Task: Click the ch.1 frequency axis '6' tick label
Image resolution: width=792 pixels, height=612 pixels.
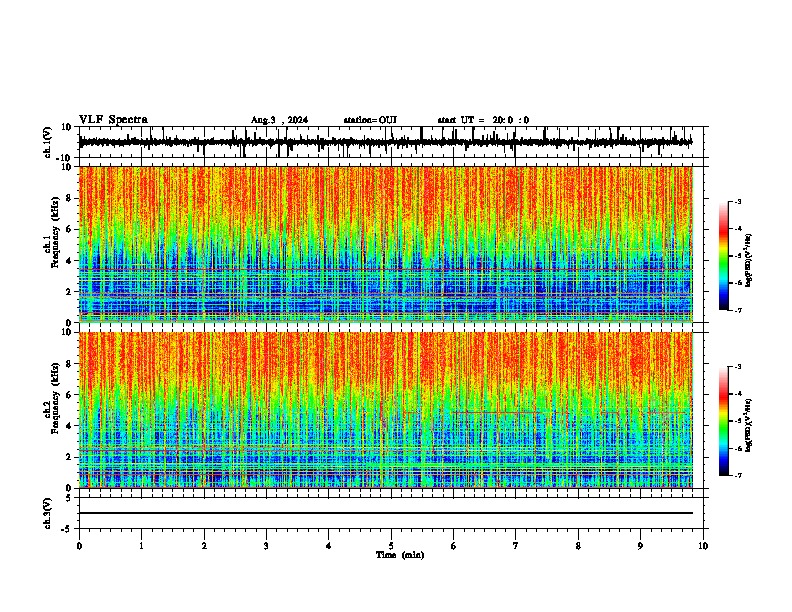Action: pyautogui.click(x=69, y=229)
